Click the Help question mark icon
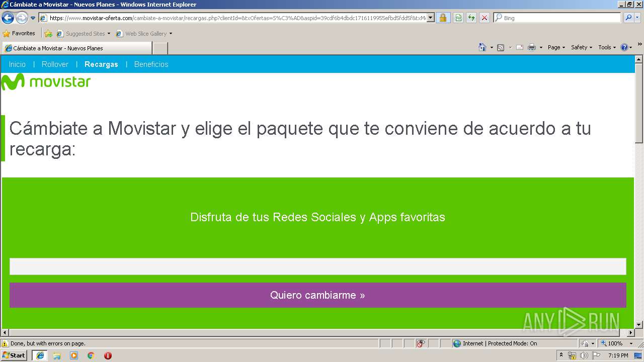Screen dimensions: 644x362 point(624,47)
